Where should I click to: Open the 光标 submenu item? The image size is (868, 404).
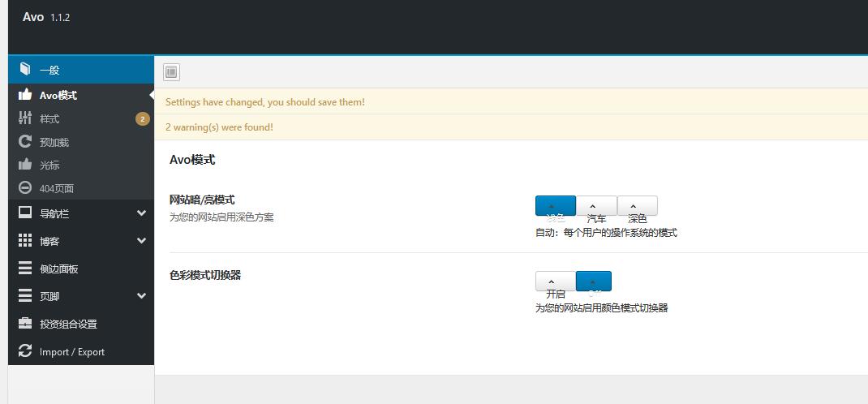(x=81, y=165)
